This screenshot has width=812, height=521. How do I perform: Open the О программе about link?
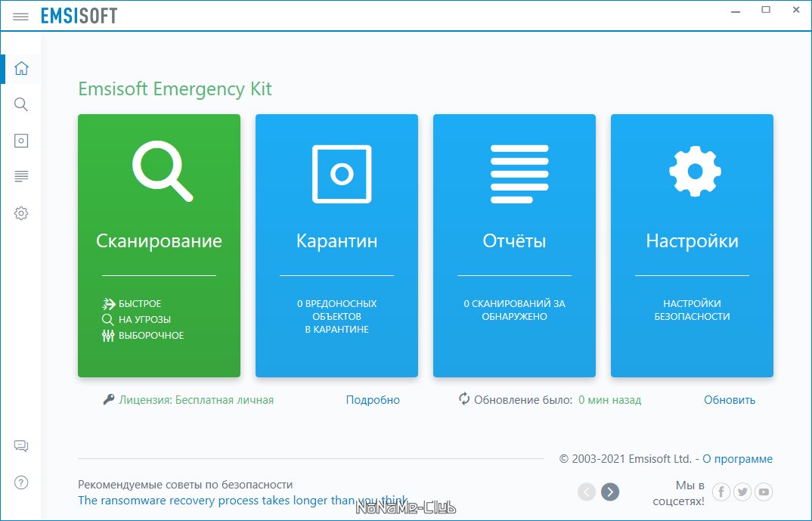[737, 459]
